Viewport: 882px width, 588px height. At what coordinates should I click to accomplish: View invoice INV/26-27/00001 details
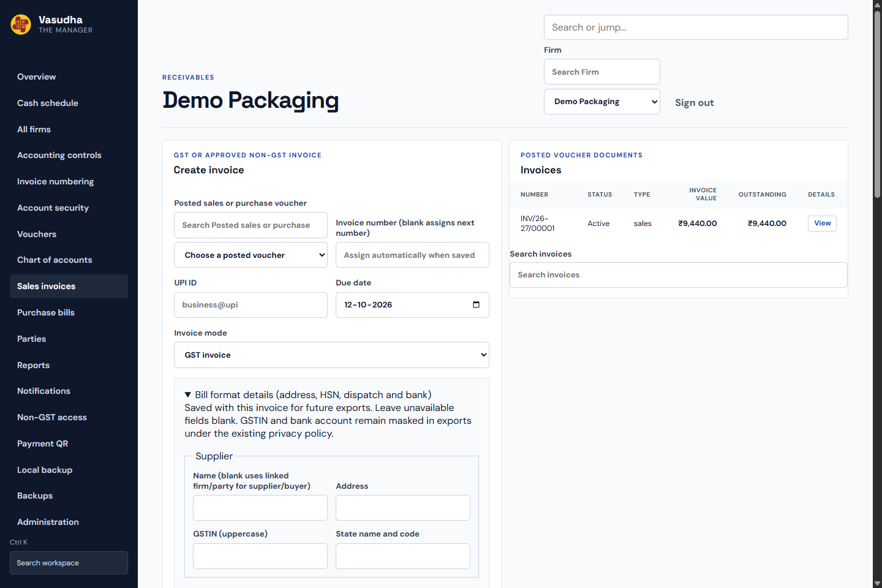[x=822, y=224]
